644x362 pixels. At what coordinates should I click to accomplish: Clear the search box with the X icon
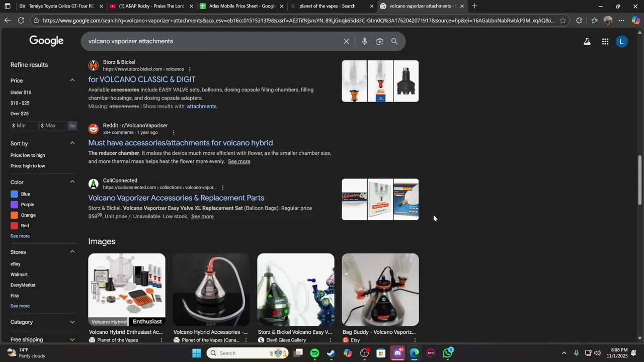point(346,41)
